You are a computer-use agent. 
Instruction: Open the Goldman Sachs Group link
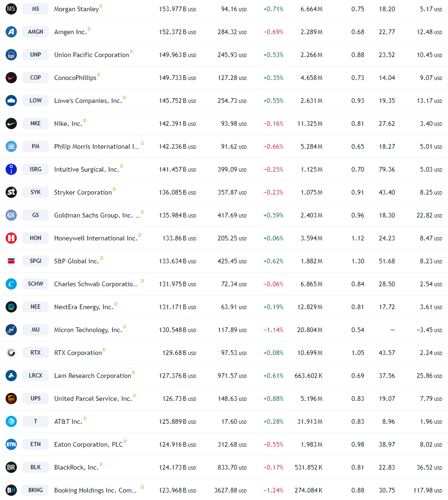click(97, 216)
